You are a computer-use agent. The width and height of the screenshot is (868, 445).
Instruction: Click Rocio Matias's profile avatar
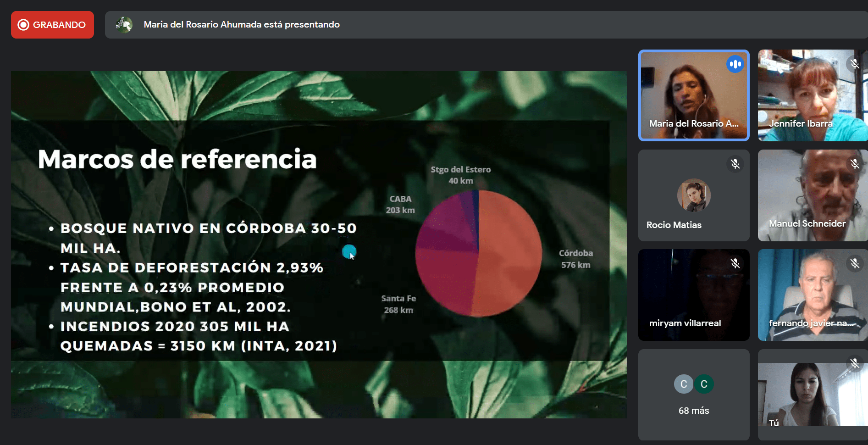(694, 195)
